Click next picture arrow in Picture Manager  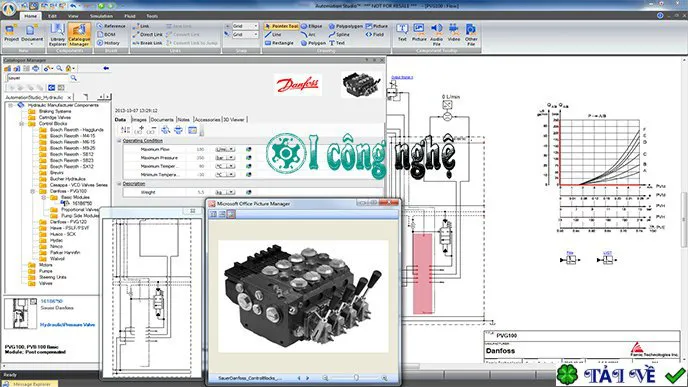pyautogui.click(x=308, y=378)
